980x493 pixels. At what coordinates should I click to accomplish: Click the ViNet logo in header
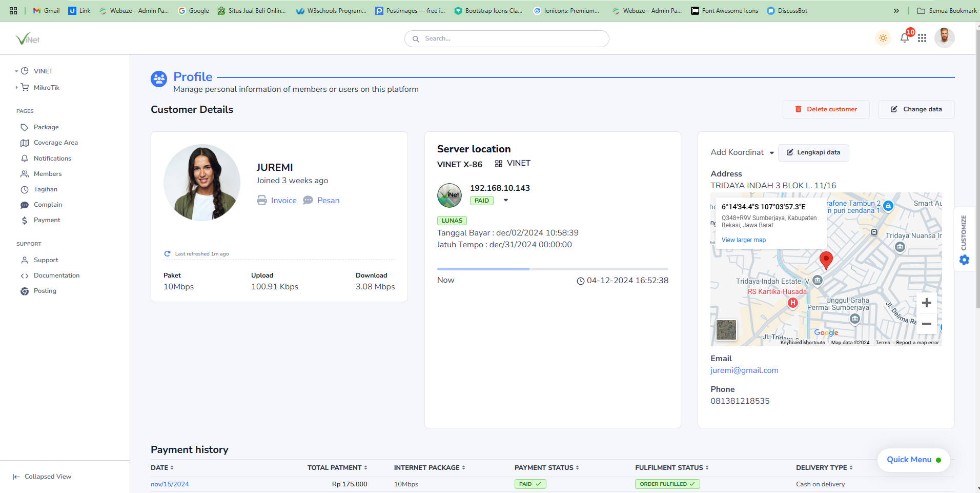click(28, 38)
